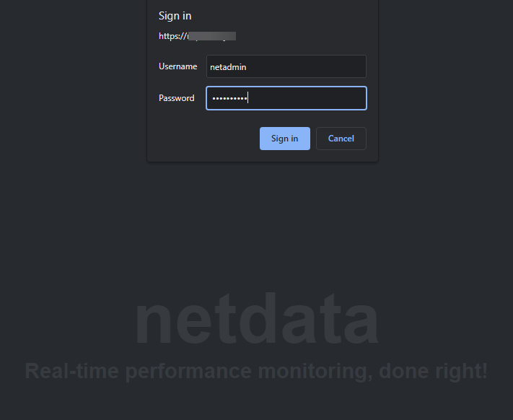Viewport: 513px width, 420px height.
Task: Click the Password label text
Action: point(176,98)
